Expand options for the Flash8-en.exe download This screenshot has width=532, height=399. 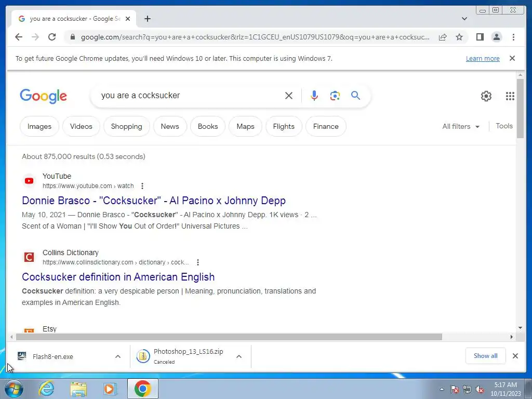pyautogui.click(x=118, y=356)
